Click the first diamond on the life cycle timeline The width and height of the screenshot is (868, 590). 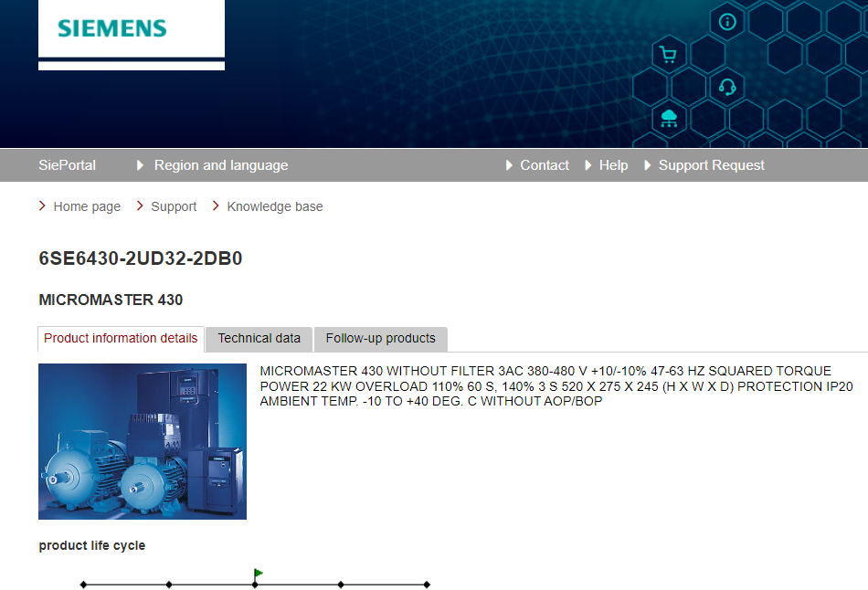83,585
